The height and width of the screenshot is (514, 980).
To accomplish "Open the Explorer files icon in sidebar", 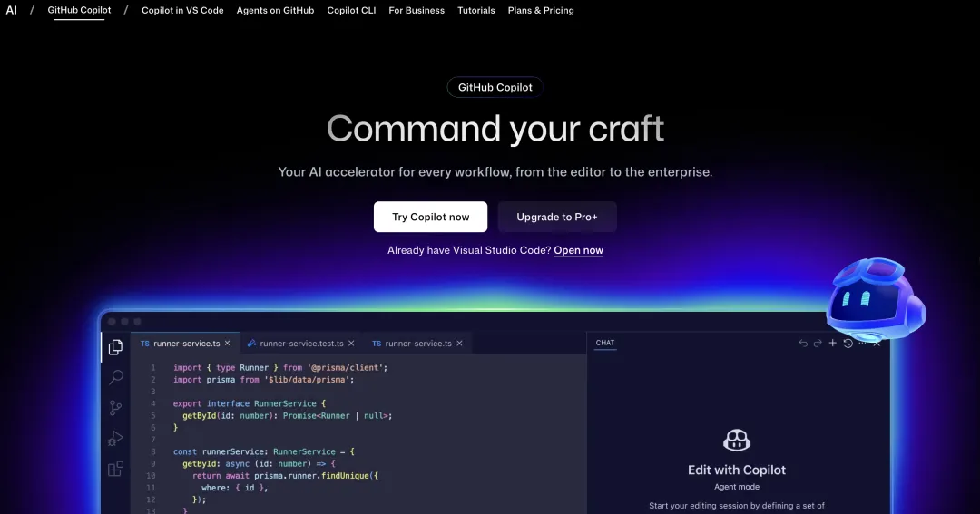I will tap(115, 347).
